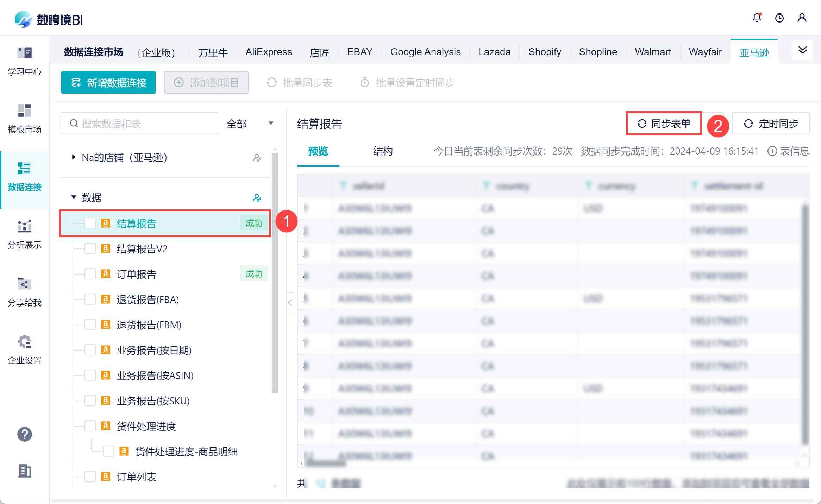
Task: Switch to the 结构 tab
Action: pyautogui.click(x=383, y=151)
